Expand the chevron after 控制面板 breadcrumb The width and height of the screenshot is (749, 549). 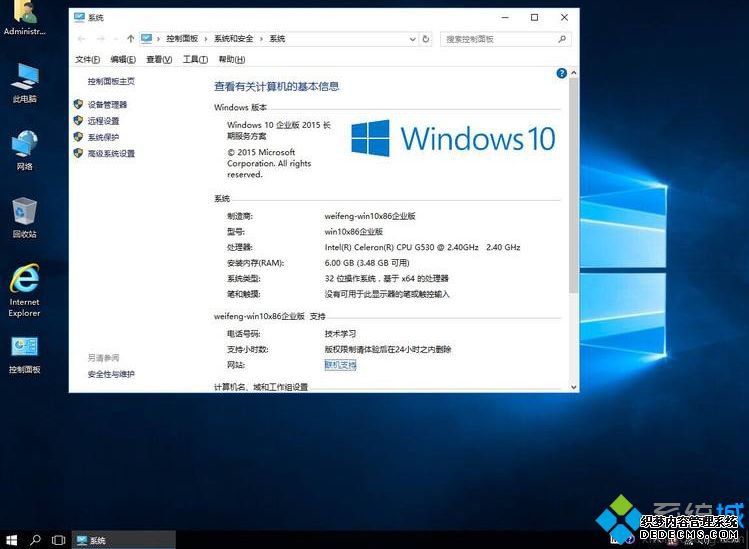point(206,39)
